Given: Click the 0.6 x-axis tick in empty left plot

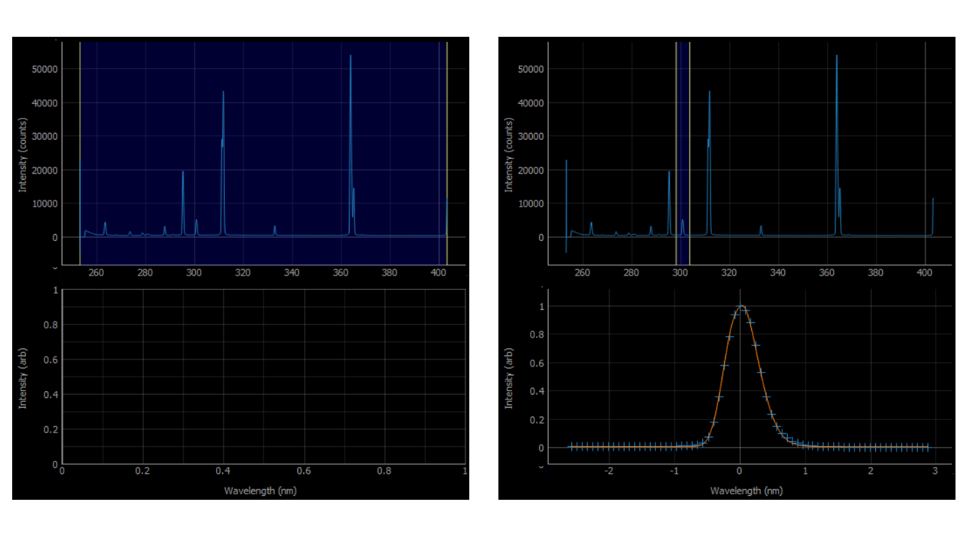Looking at the screenshot, I should click(x=304, y=471).
